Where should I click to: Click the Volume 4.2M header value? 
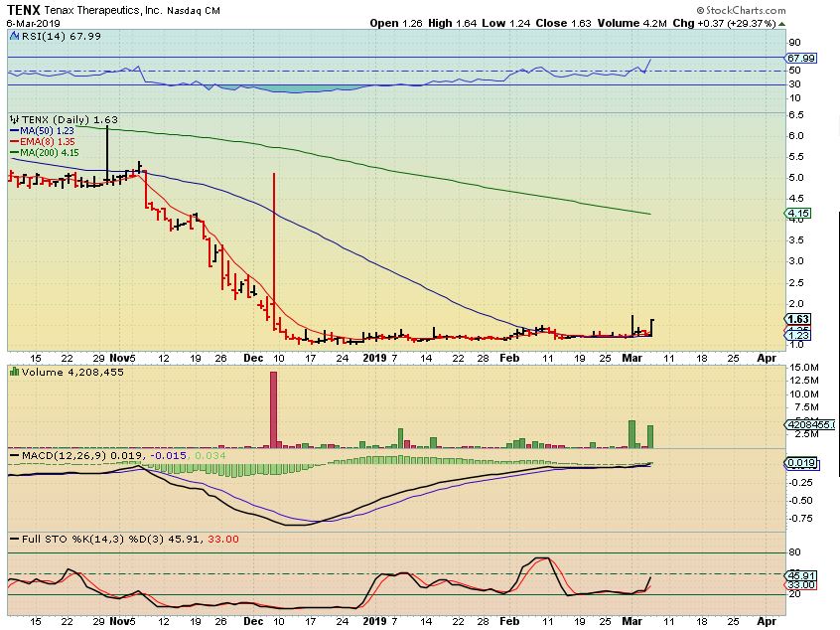coord(632,24)
